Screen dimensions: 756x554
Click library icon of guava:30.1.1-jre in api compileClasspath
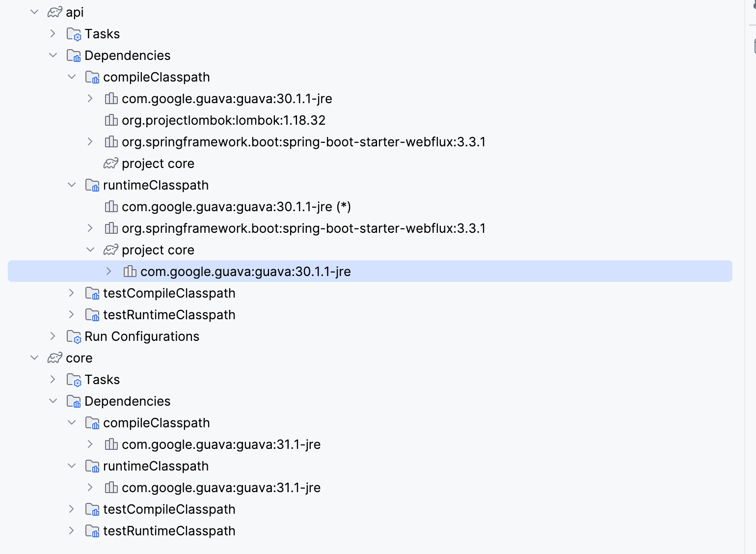(111, 99)
